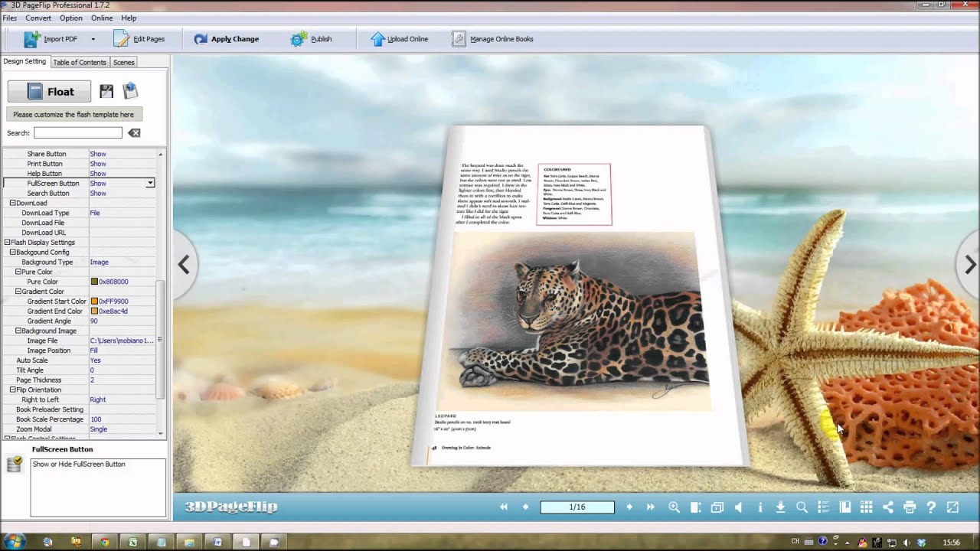Click the Float template button
The height and width of the screenshot is (551, 980).
(x=50, y=92)
